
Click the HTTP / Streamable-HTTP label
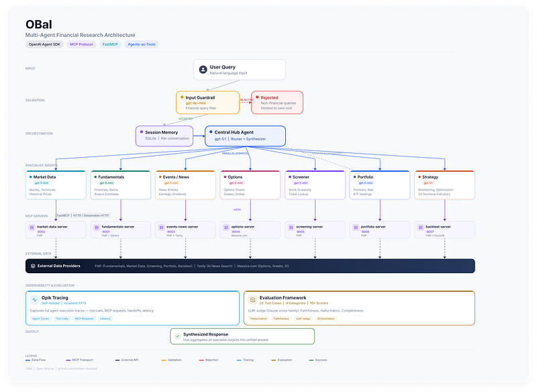[91, 215]
